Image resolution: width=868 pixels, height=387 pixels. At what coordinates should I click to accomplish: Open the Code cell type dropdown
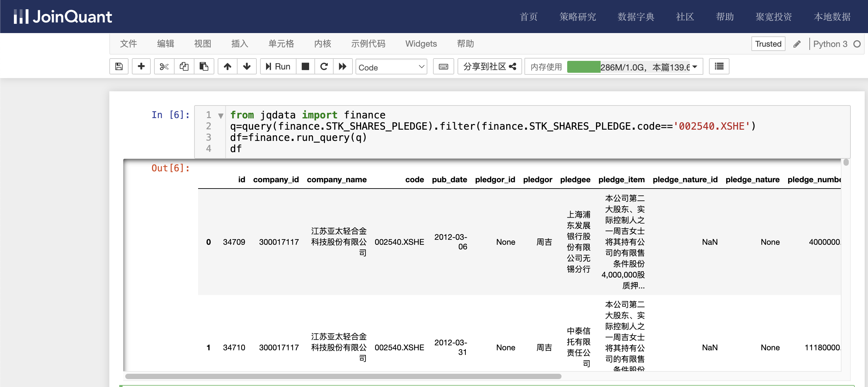[x=391, y=67]
